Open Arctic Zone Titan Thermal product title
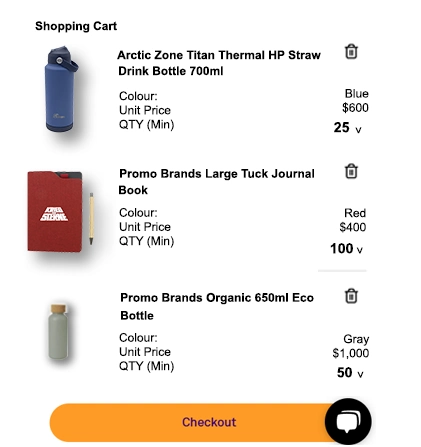The height and width of the screenshot is (447, 421). click(x=219, y=63)
